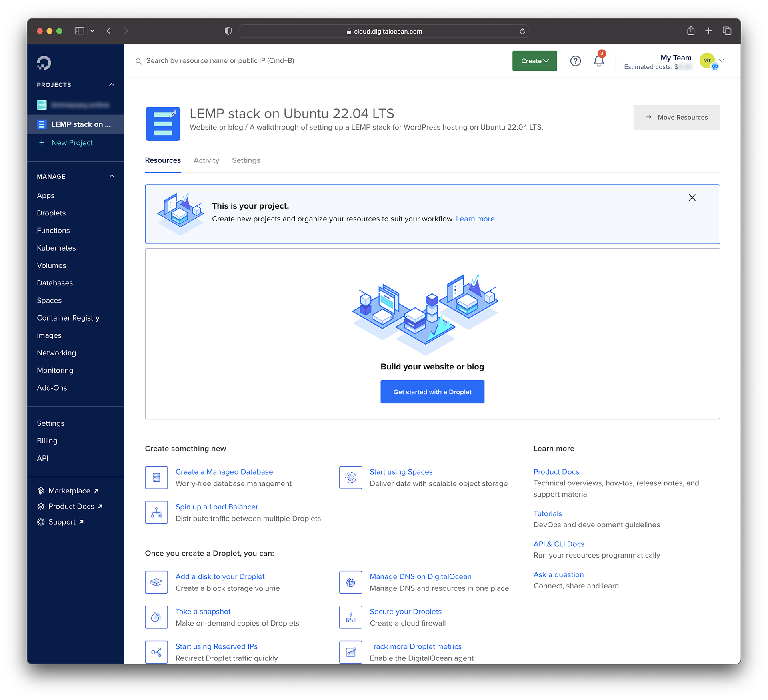Screen dimensions: 768x700
Task: Click the MT team avatar
Action: tap(707, 61)
